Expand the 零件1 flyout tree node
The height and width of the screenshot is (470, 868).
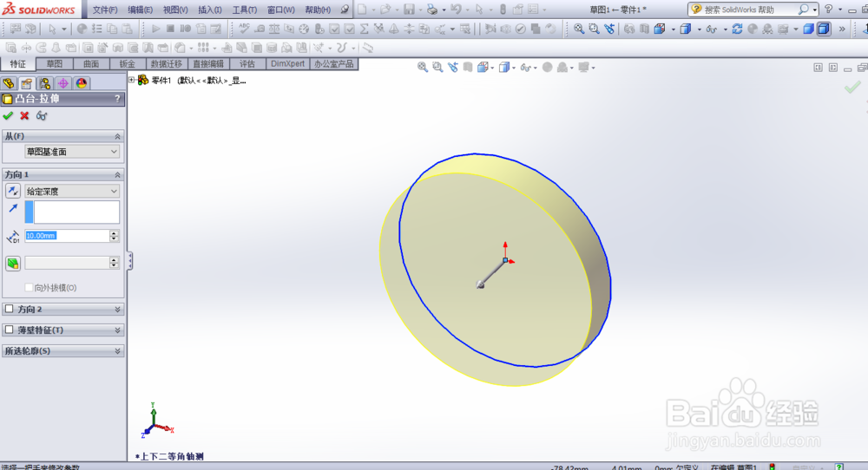tap(132, 80)
